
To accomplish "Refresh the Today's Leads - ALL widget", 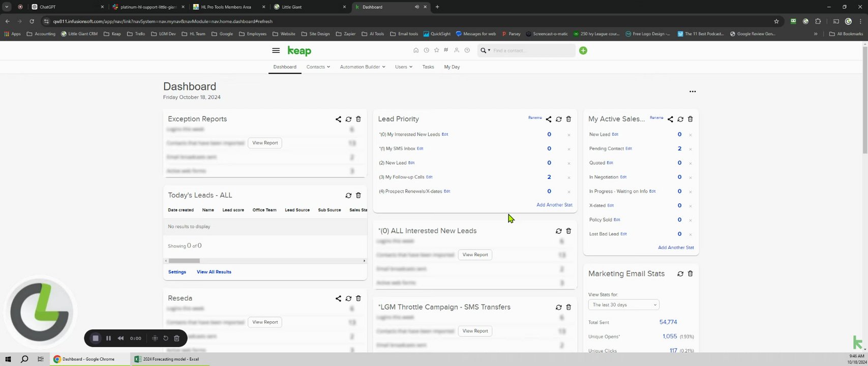I will point(348,195).
